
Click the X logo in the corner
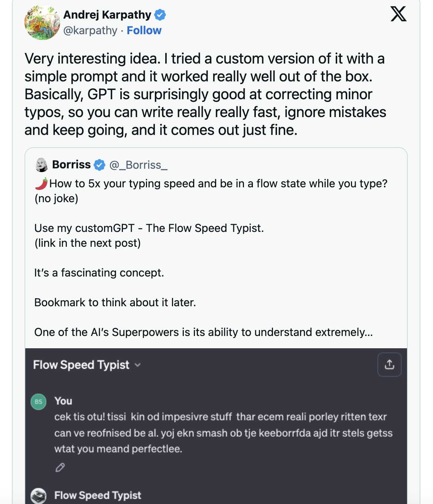(x=398, y=14)
